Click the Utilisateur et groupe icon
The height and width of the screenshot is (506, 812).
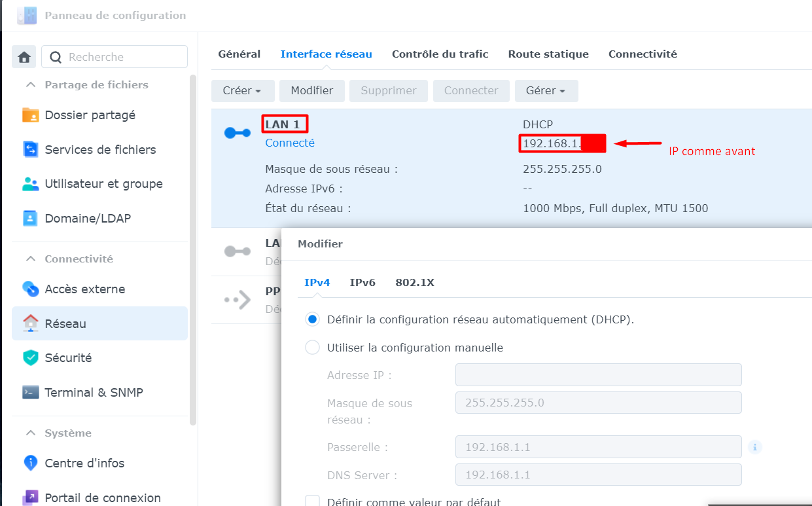(x=31, y=184)
